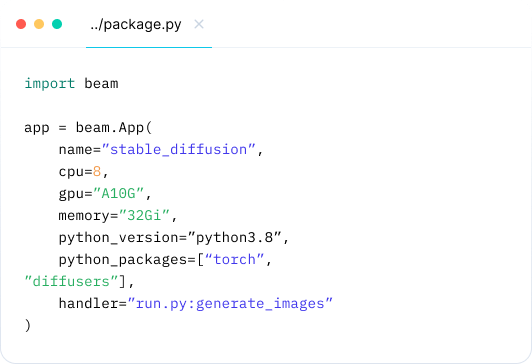Click the 'python_version' parameter name

click(118, 238)
